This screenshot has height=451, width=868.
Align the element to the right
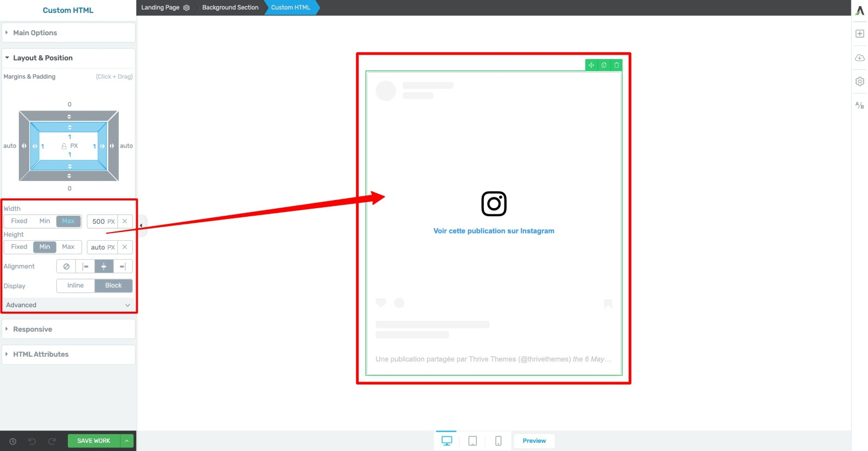tap(123, 267)
